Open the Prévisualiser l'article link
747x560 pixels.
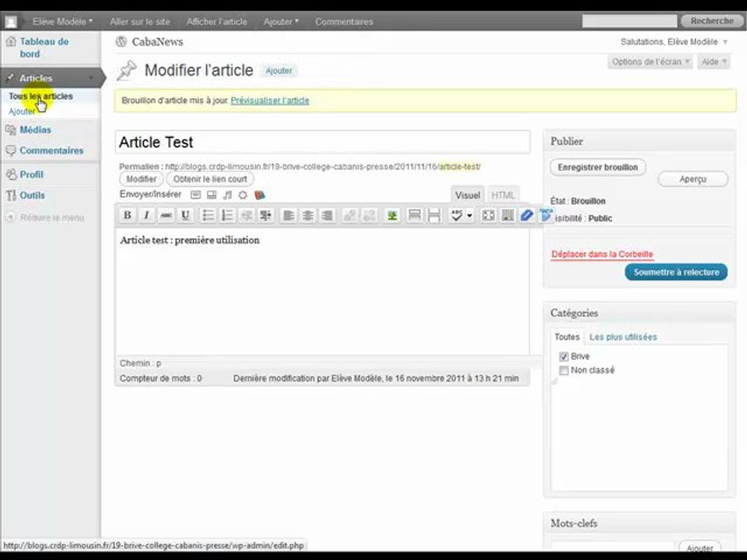tap(270, 100)
